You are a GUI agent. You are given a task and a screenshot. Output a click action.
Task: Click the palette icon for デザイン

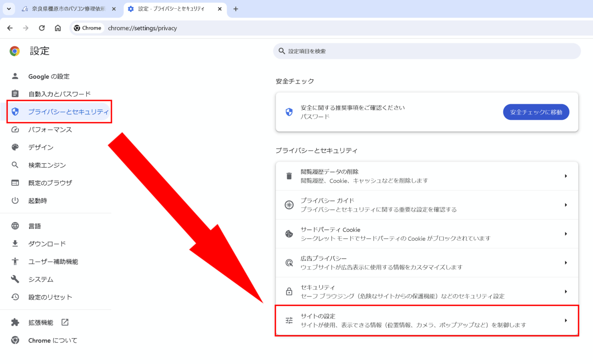pos(15,147)
